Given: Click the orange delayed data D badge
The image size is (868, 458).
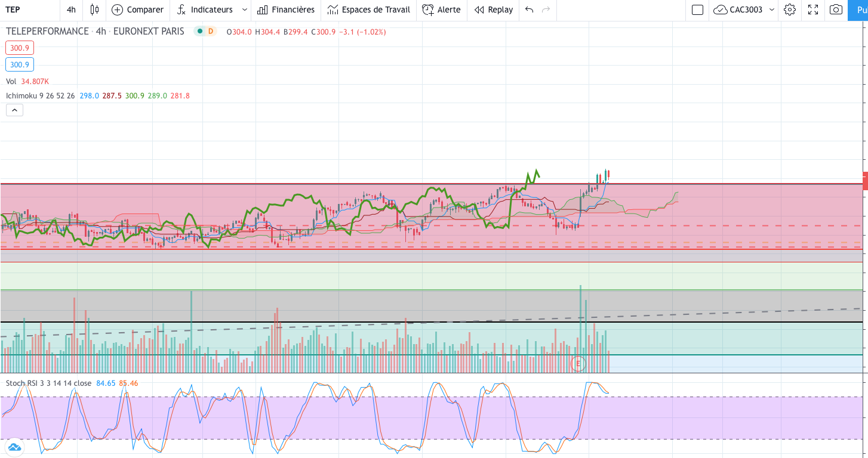Looking at the screenshot, I should 210,32.
